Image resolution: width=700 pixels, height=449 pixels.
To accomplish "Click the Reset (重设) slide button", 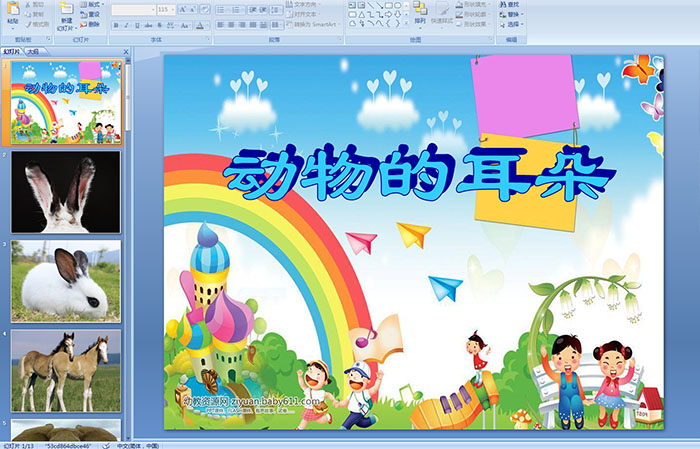I will [91, 14].
